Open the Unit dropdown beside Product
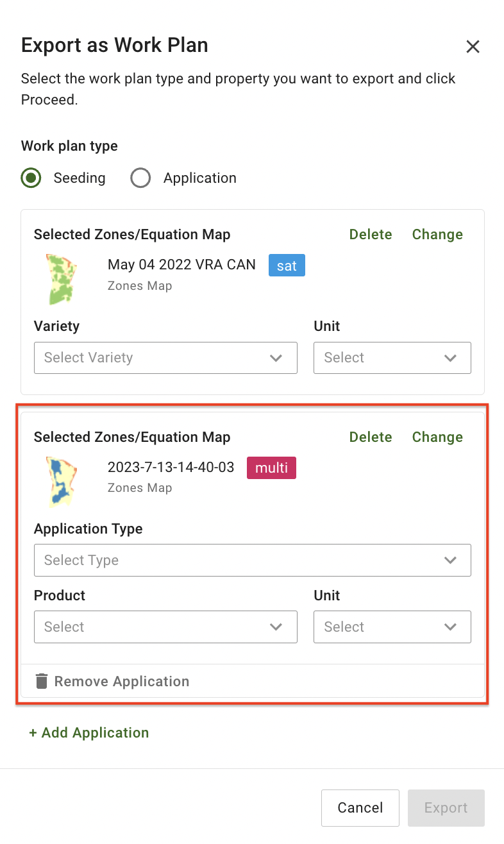This screenshot has height=844, width=504. (x=392, y=627)
